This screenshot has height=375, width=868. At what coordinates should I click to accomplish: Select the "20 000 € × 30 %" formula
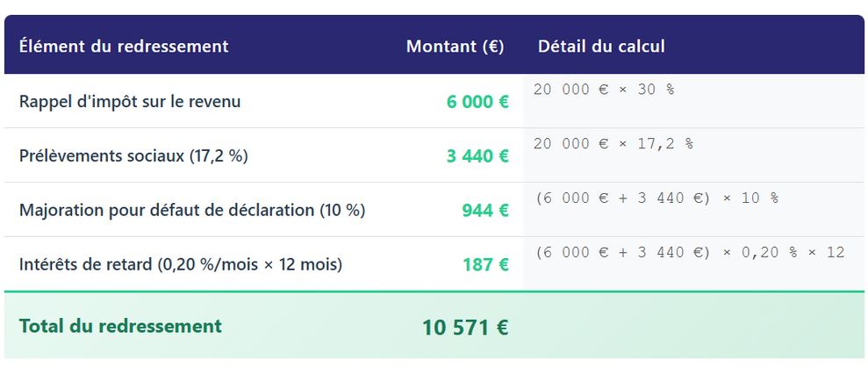point(604,90)
